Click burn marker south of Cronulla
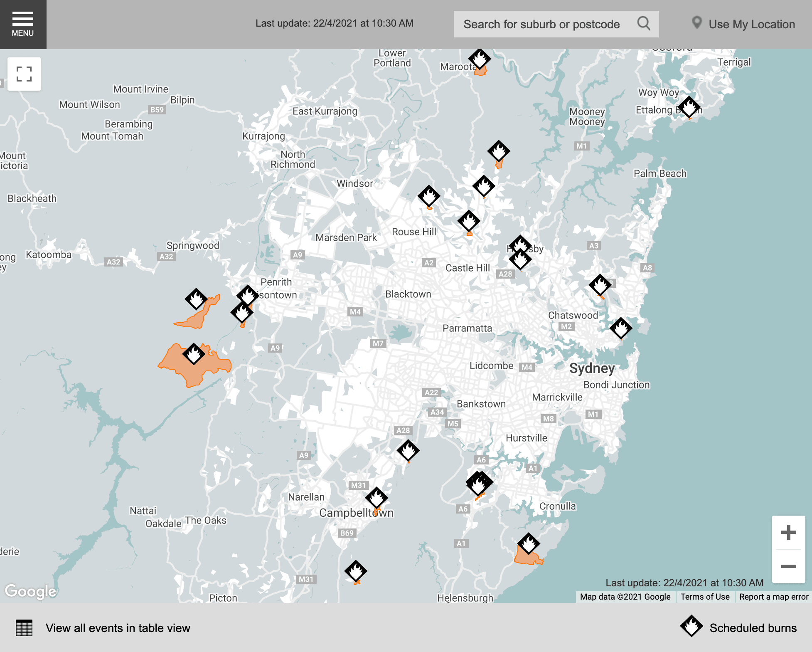The image size is (812, 652). 529,543
